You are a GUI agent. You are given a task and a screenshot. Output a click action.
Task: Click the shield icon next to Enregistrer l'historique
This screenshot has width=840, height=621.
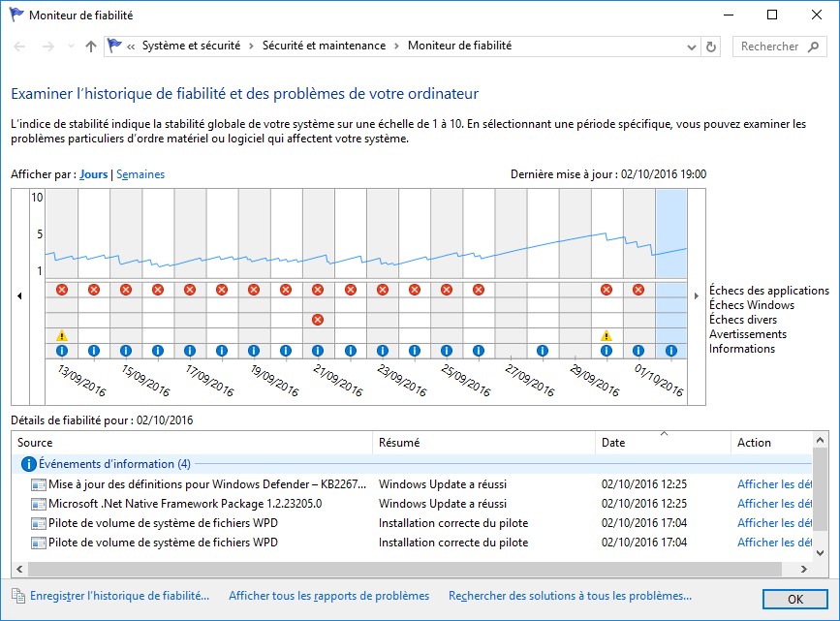click(18, 596)
